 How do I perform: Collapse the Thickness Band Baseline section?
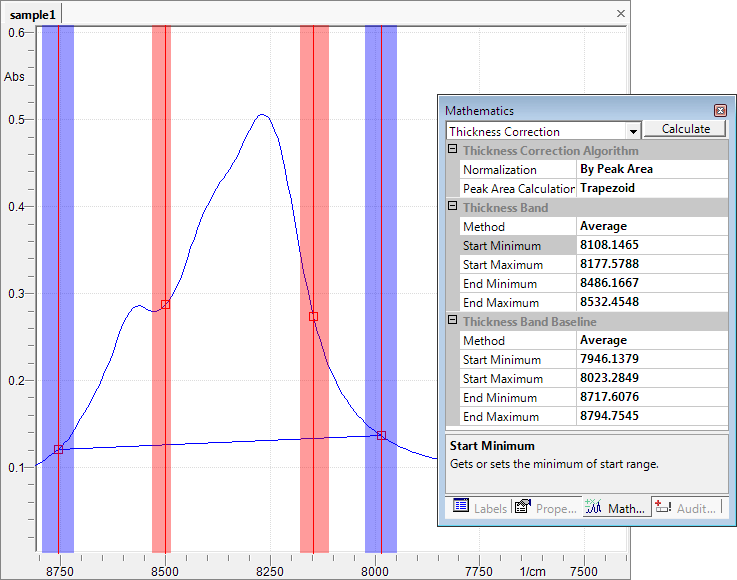point(452,321)
